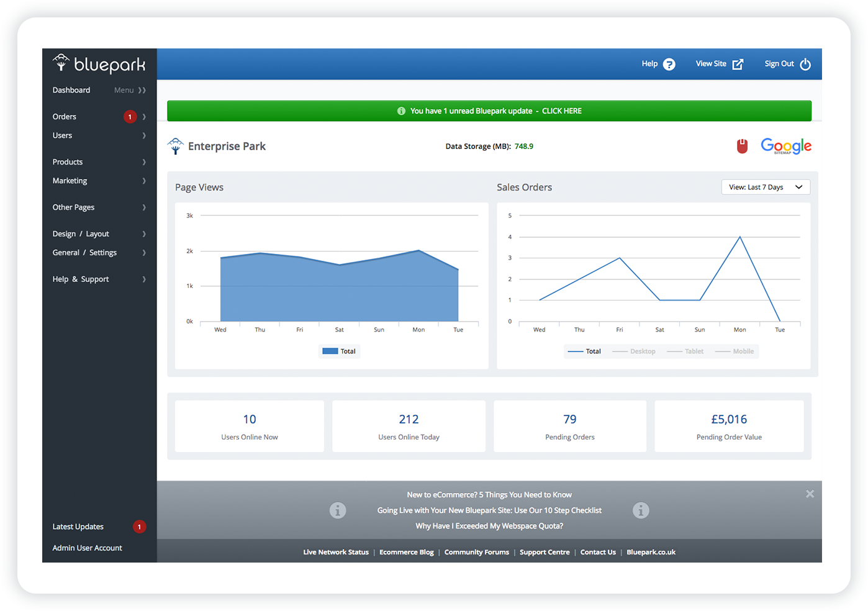Image resolution: width=868 pixels, height=611 pixels.
Task: Click the View Site link text
Action: pyautogui.click(x=711, y=64)
